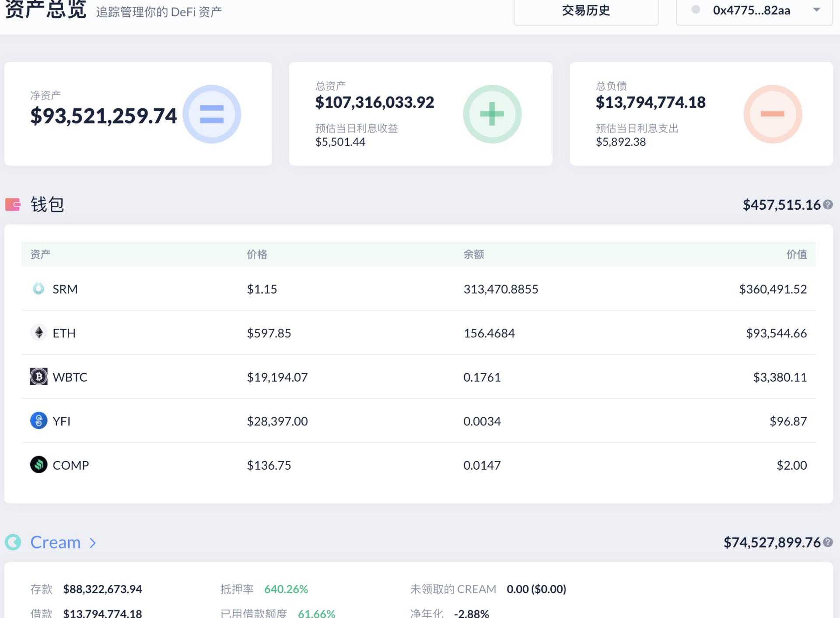
Task: Click the WBTC token icon
Action: coord(38,376)
